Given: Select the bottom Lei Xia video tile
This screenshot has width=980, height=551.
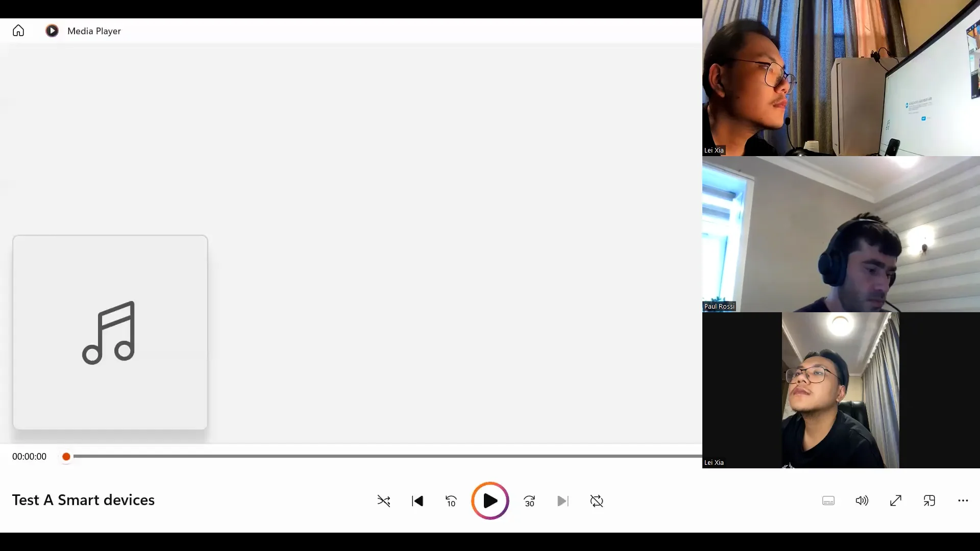Looking at the screenshot, I should (x=841, y=390).
